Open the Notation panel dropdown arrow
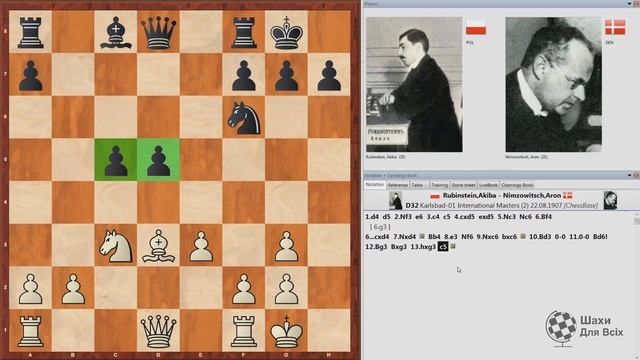 629,175
